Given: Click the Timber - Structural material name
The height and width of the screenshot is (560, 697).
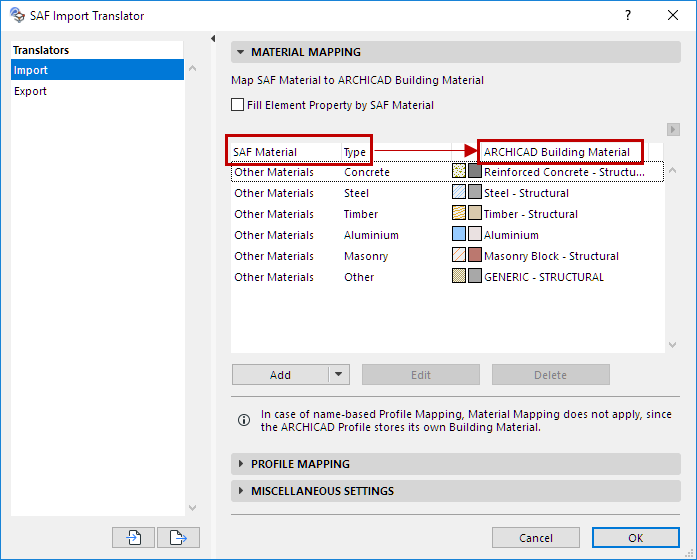Looking at the screenshot, I should [531, 214].
